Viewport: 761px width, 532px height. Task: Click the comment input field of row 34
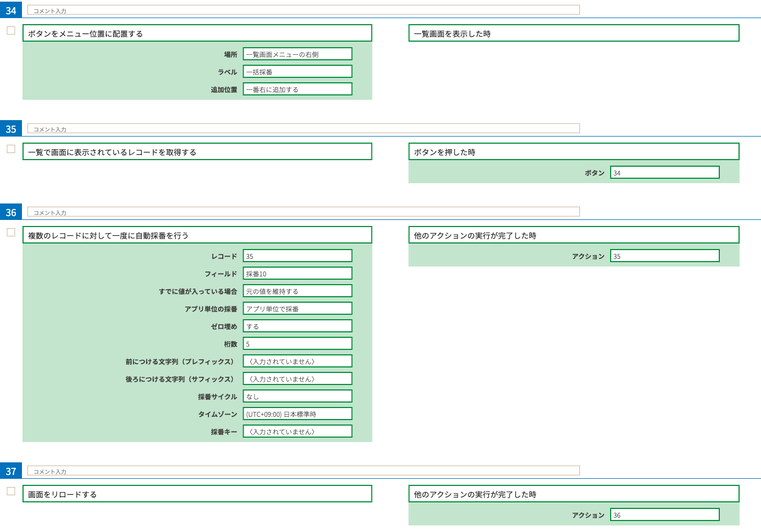click(x=303, y=10)
